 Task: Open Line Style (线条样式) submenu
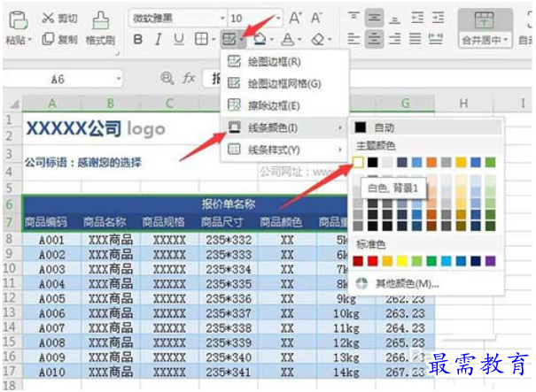[x=284, y=150]
